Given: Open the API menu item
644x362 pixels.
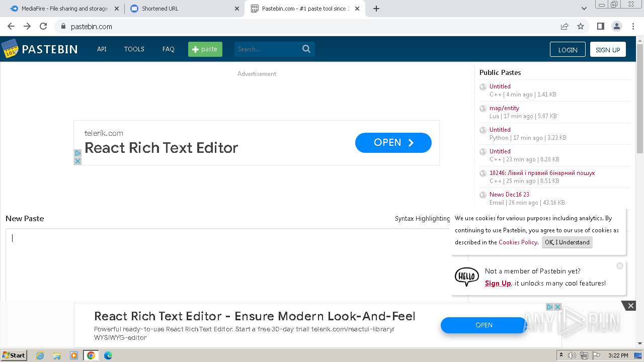Looking at the screenshot, I should point(102,49).
